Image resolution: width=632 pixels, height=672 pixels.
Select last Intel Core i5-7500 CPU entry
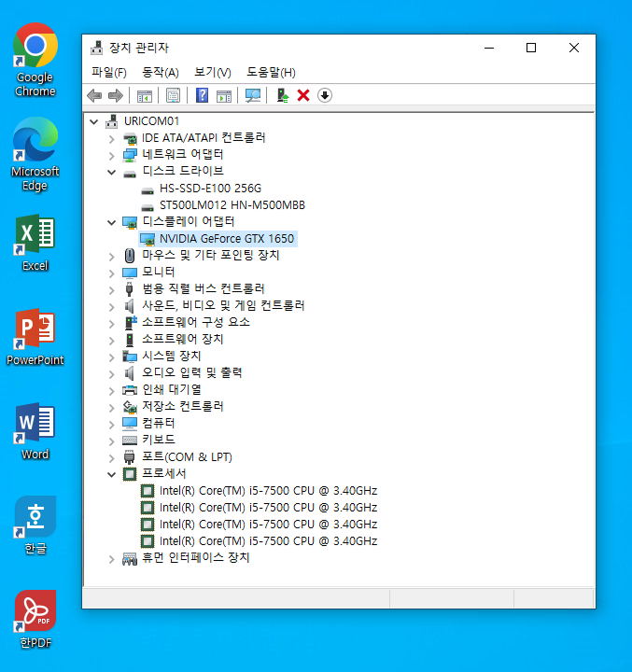(269, 541)
